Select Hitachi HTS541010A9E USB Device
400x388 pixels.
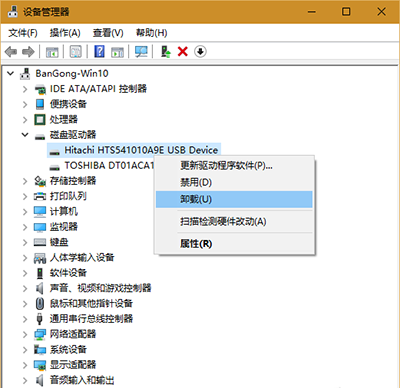click(141, 150)
